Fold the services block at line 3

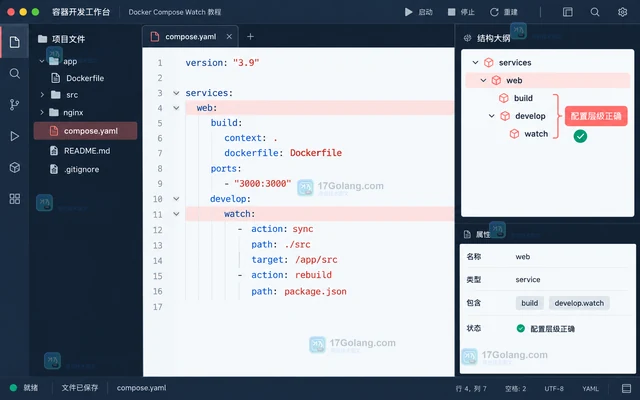pyautogui.click(x=176, y=93)
